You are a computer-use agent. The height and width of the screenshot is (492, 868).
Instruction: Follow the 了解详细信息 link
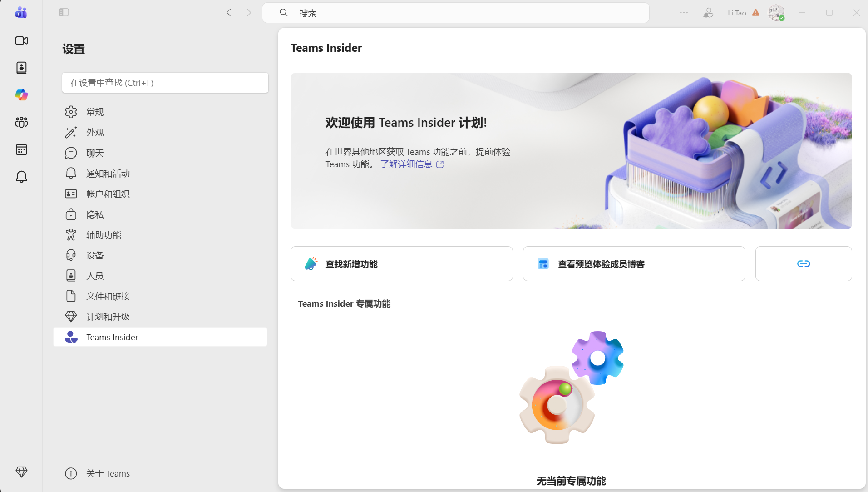[x=412, y=164]
